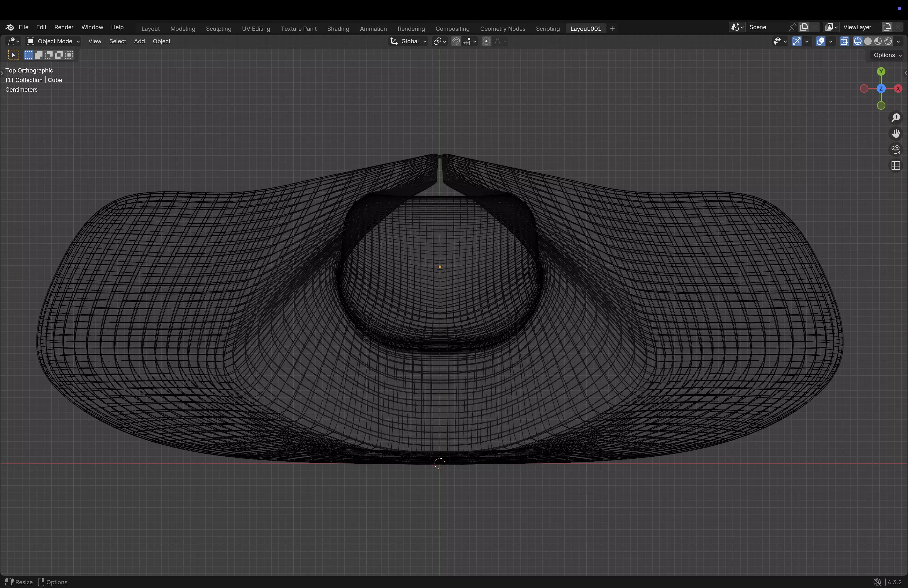Switch orthographic/perspective with the grid icon
The width and height of the screenshot is (908, 588).
(x=896, y=166)
